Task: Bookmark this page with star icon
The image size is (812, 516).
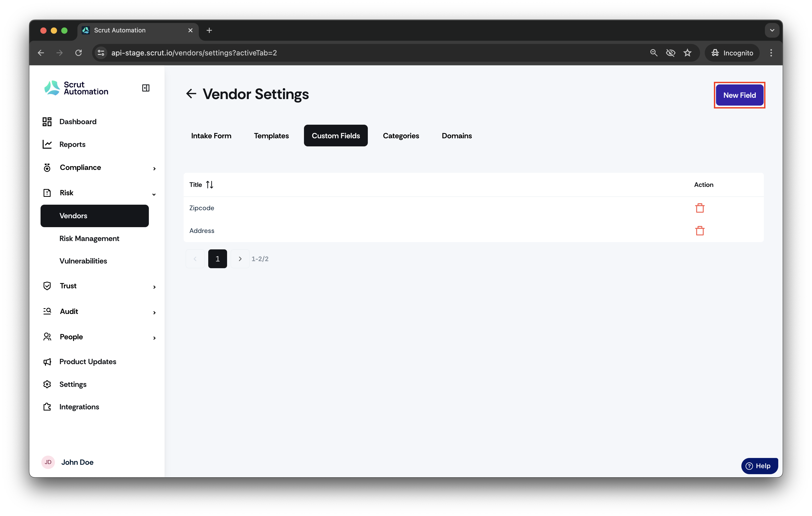Action: tap(687, 53)
